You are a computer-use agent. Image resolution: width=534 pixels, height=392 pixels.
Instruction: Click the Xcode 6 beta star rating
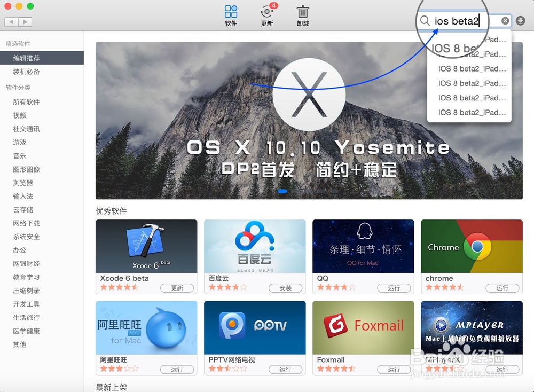tap(119, 287)
